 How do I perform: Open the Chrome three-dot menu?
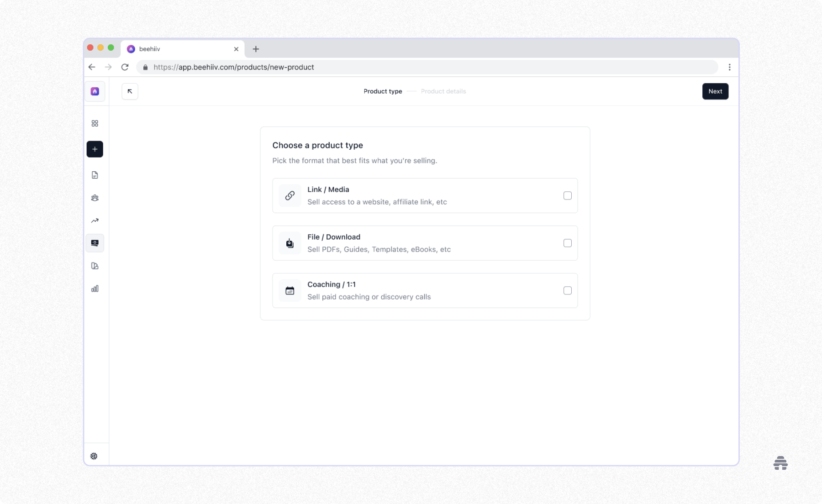point(729,67)
